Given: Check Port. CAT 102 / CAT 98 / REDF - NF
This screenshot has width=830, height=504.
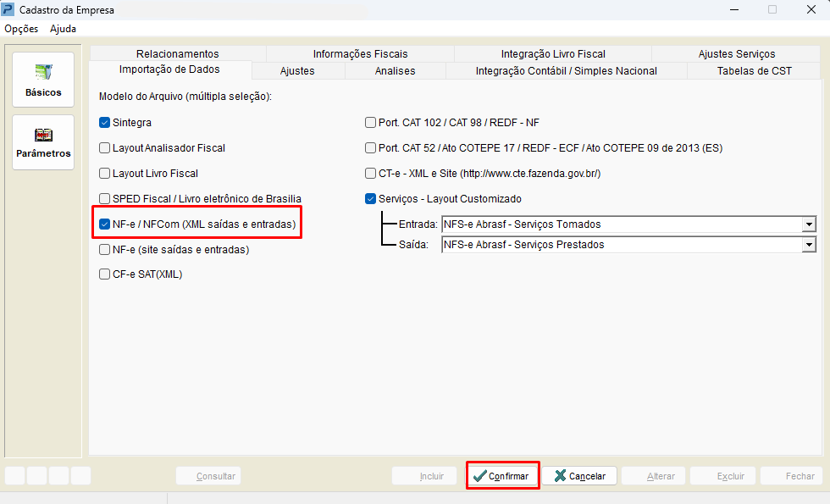Looking at the screenshot, I should point(371,122).
